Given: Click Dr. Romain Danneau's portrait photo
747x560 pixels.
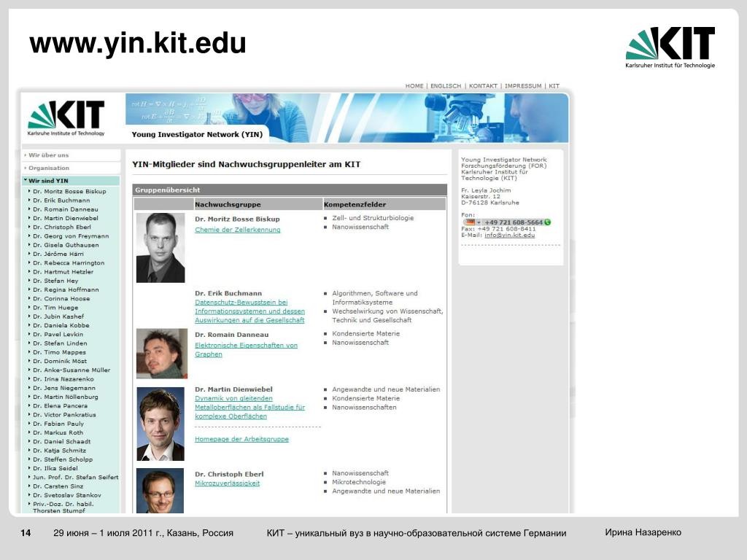Looking at the screenshot, I should 162,354.
